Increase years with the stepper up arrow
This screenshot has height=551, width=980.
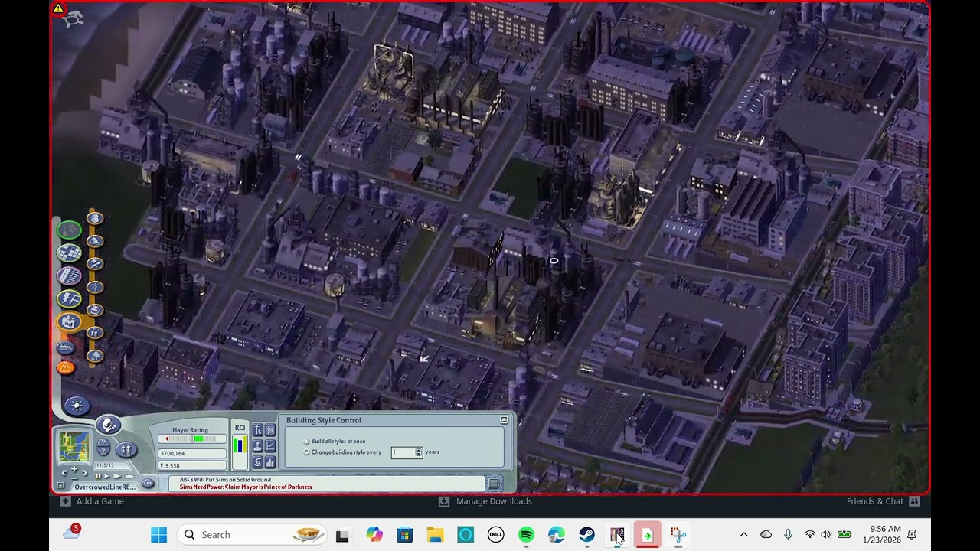pyautogui.click(x=418, y=450)
